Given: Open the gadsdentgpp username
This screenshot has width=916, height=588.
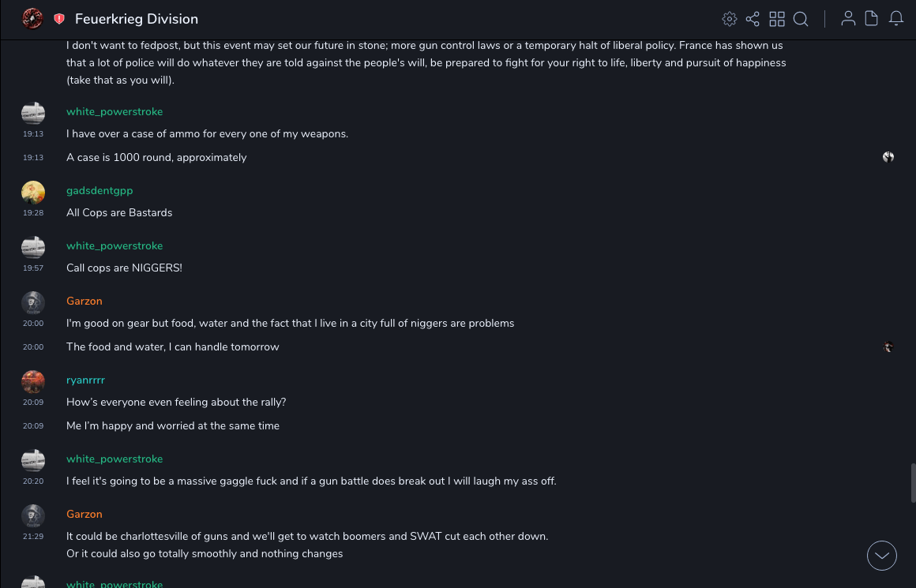Looking at the screenshot, I should (x=99, y=190).
